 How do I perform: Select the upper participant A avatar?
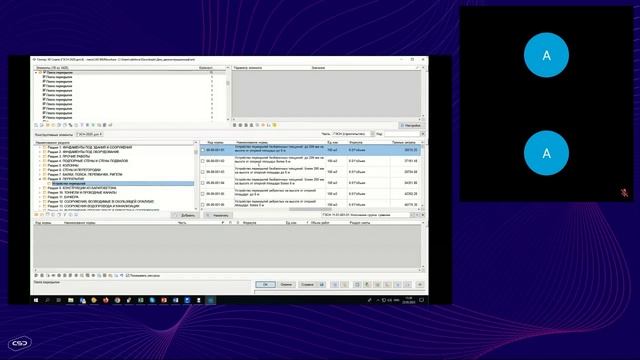pyautogui.click(x=546, y=55)
